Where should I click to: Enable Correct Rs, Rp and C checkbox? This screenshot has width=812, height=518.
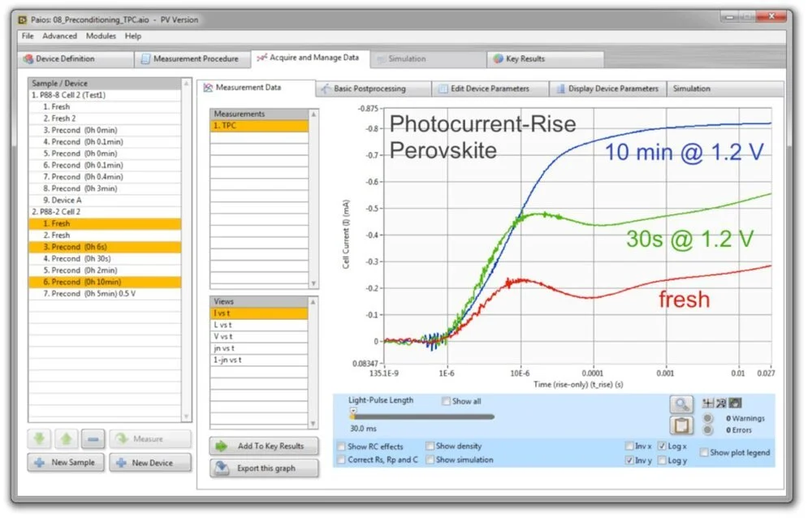[341, 460]
